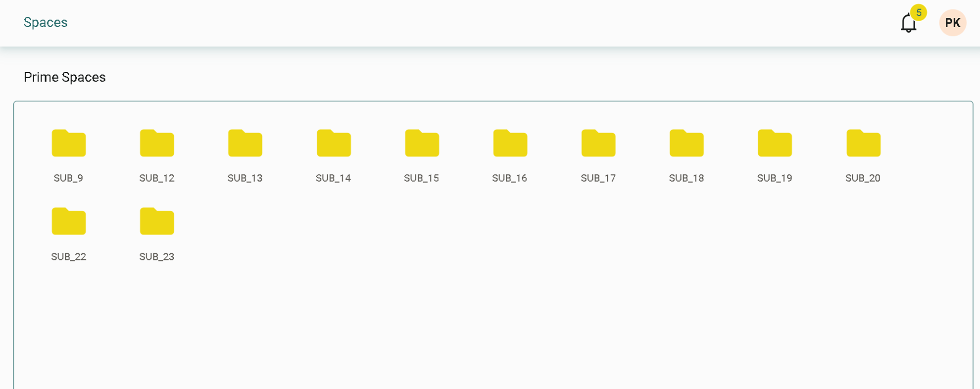Select the SUB_15 label text

[x=422, y=178]
